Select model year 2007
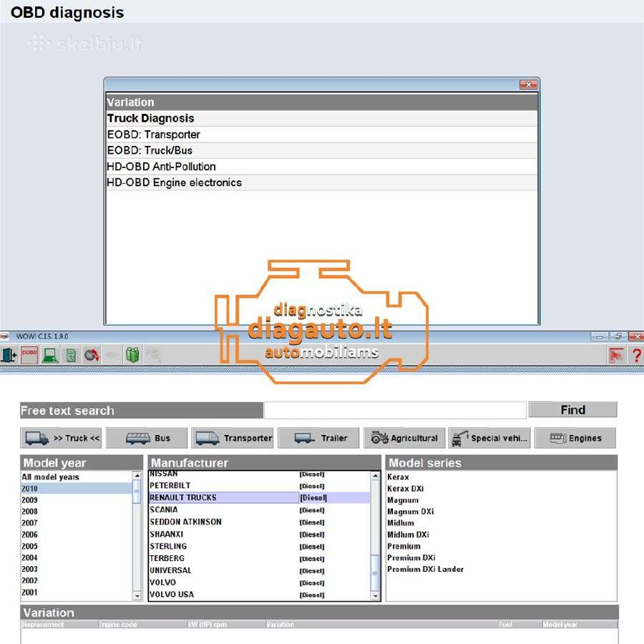644x644 pixels. point(77,523)
